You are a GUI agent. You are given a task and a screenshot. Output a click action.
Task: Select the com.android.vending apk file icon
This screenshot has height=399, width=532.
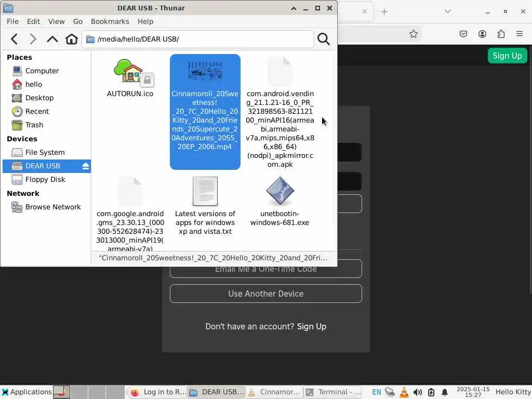click(280, 72)
